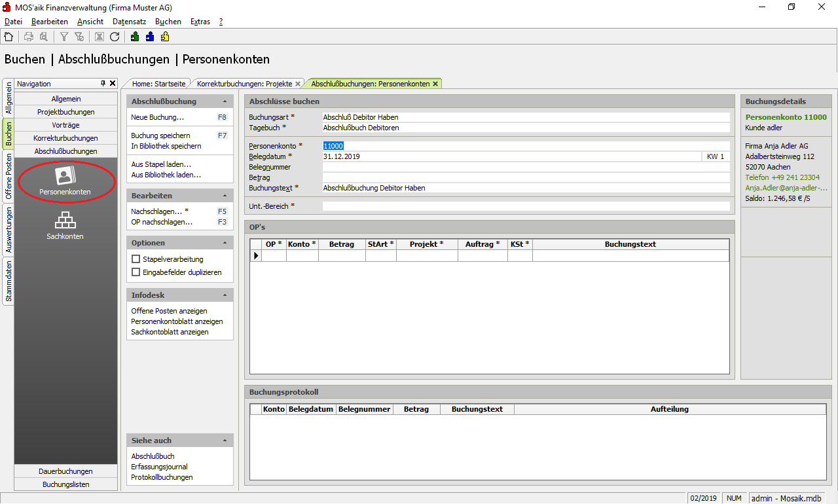The height and width of the screenshot is (504, 838).
Task: Click the yellow puzzle piece icon
Action: pos(165,37)
